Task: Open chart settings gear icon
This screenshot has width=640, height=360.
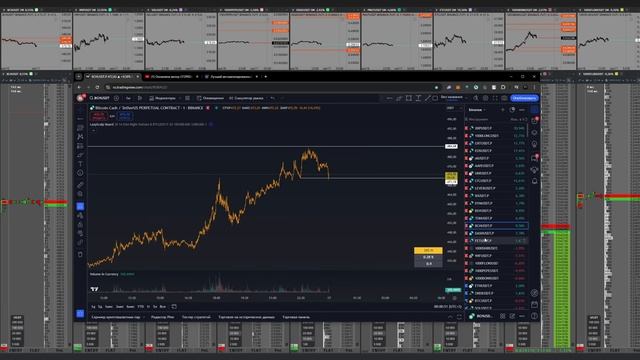Action: (x=485, y=98)
